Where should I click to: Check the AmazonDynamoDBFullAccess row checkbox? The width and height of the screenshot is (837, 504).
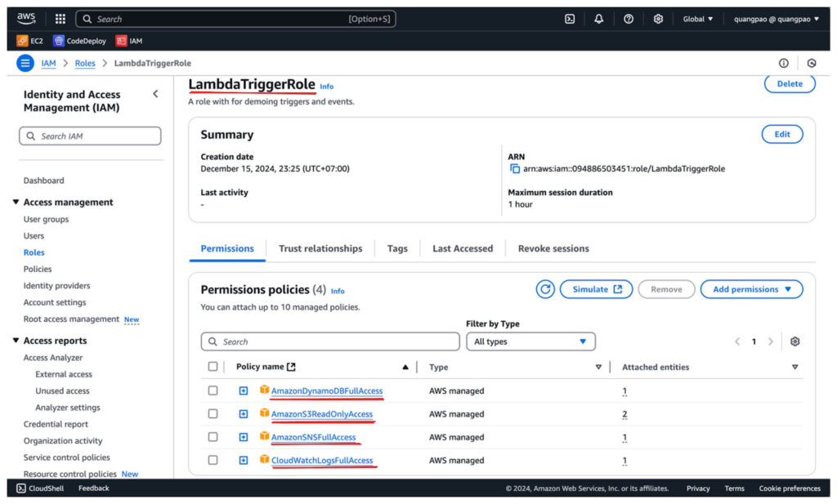click(213, 390)
